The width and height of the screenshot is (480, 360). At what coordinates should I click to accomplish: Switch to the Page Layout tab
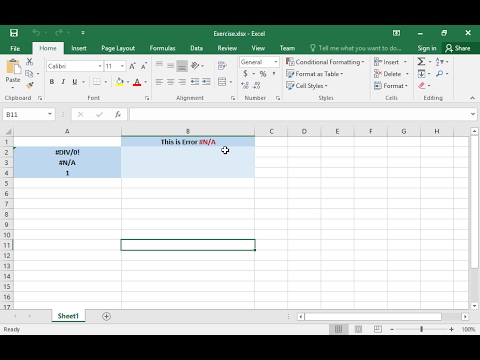(x=118, y=48)
